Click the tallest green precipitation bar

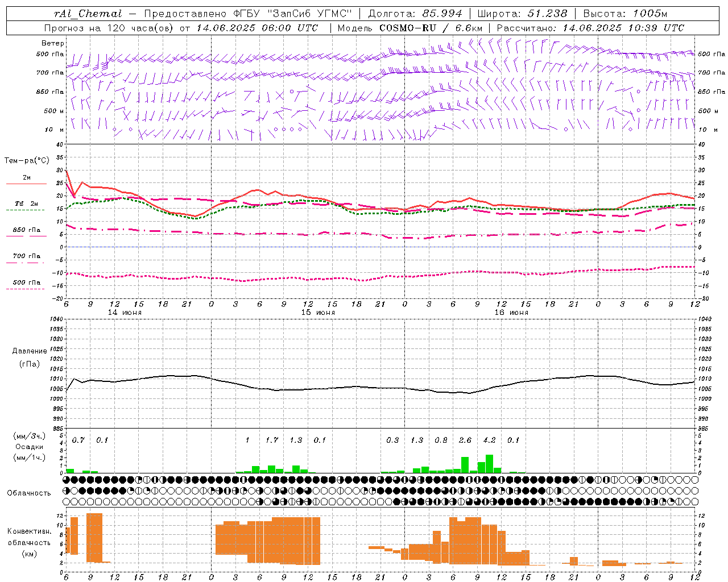pyautogui.click(x=489, y=464)
